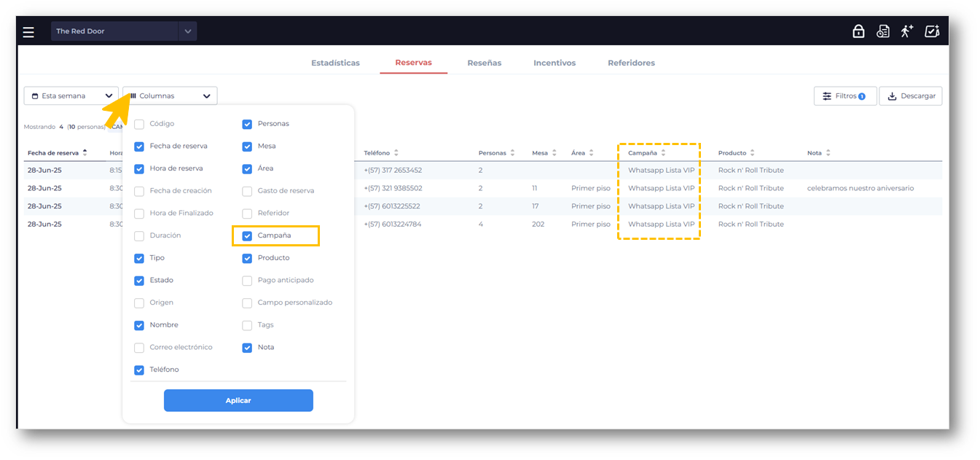The image size is (980, 460).
Task: Enable the Origen column checkbox
Action: 139,303
